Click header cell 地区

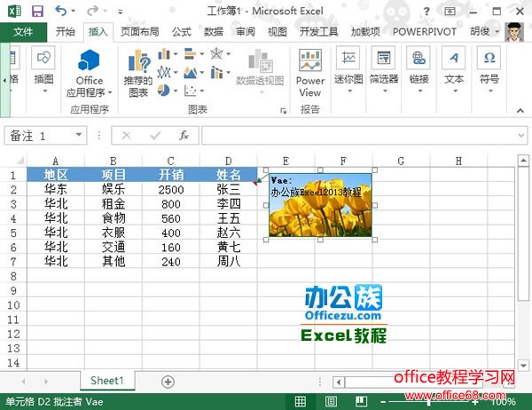point(56,175)
